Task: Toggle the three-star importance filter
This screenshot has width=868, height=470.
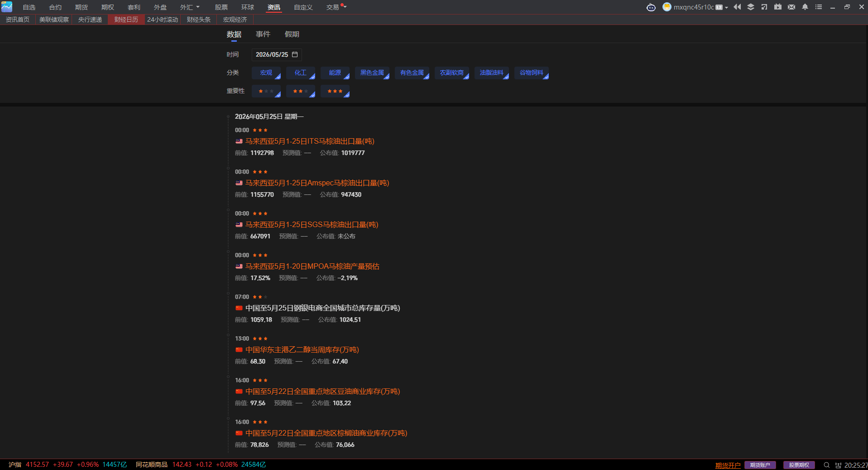Action: pyautogui.click(x=335, y=92)
